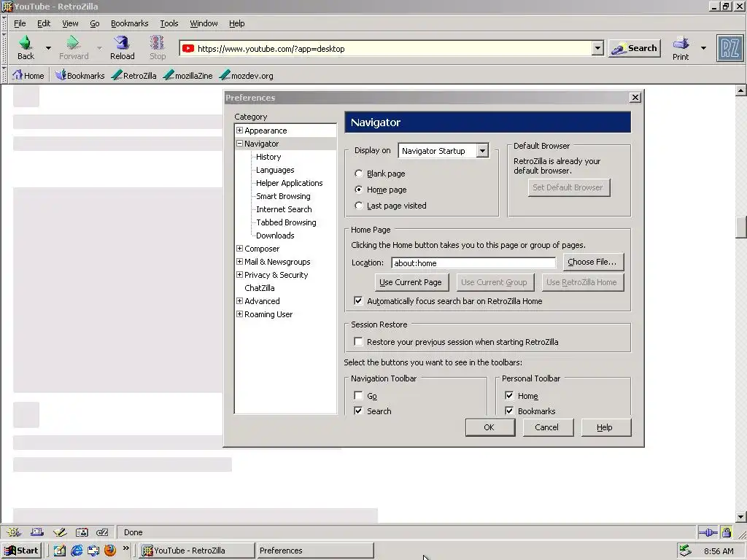Open Composer from the status bar icon
747x560 pixels.
(x=60, y=532)
